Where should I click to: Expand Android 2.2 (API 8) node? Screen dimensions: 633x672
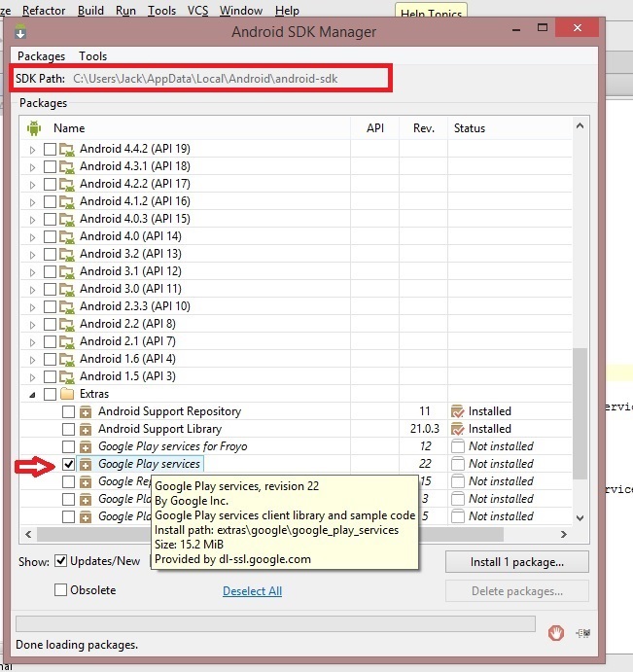click(x=32, y=325)
